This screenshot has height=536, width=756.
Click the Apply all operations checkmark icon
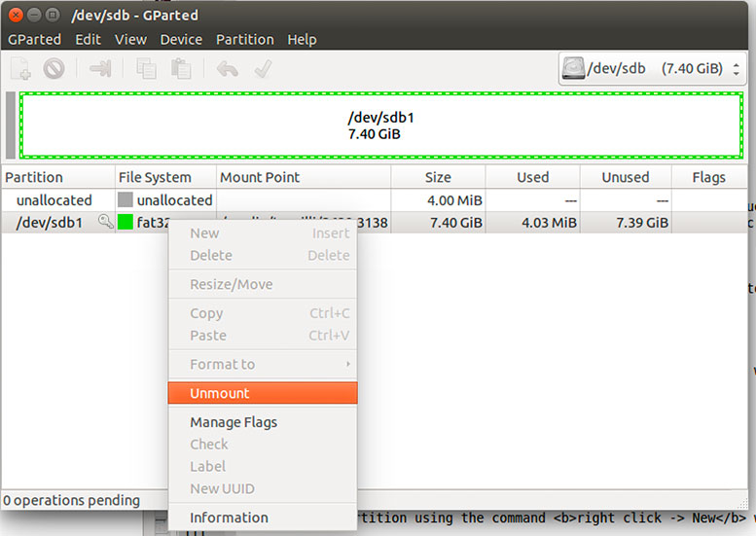[x=264, y=68]
